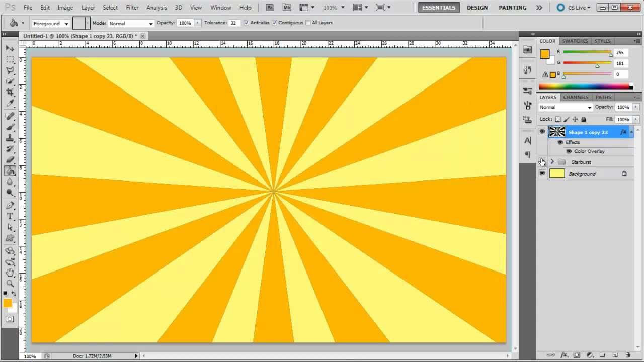Screen dimensions: 644x362
Task: Open the layer Opacity slider arrow
Action: 635,107
